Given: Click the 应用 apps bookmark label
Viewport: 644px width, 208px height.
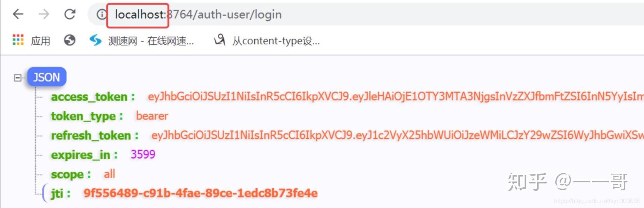Looking at the screenshot, I should coord(40,41).
